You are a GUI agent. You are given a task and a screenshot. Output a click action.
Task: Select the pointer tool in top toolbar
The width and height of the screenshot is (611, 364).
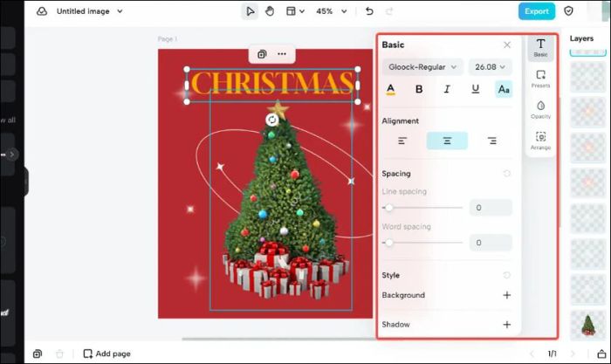click(x=251, y=11)
